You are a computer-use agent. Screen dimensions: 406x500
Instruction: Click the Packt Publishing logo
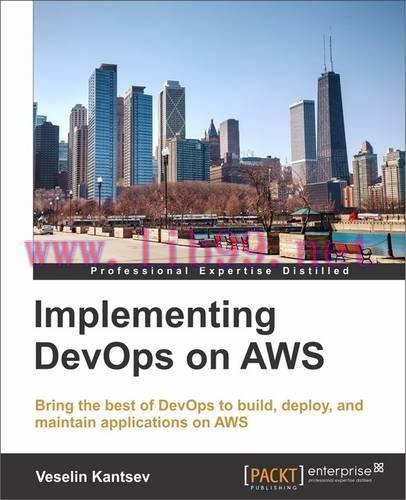[x=274, y=477]
